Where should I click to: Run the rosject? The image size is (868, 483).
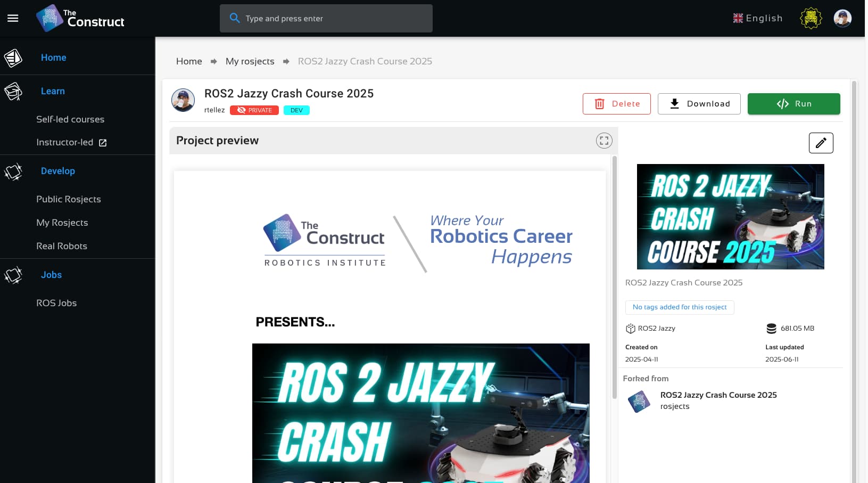tap(794, 104)
